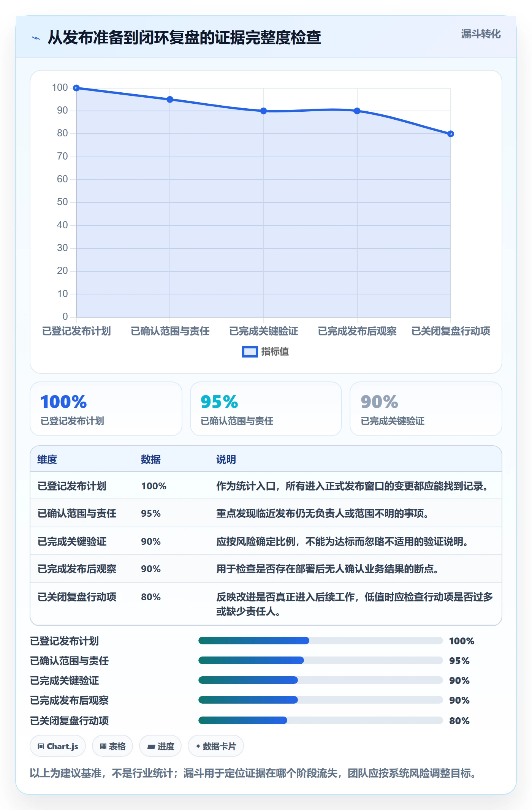This screenshot has width=532, height=810.
Task: Click the 80% cell in the table
Action: pos(151,597)
